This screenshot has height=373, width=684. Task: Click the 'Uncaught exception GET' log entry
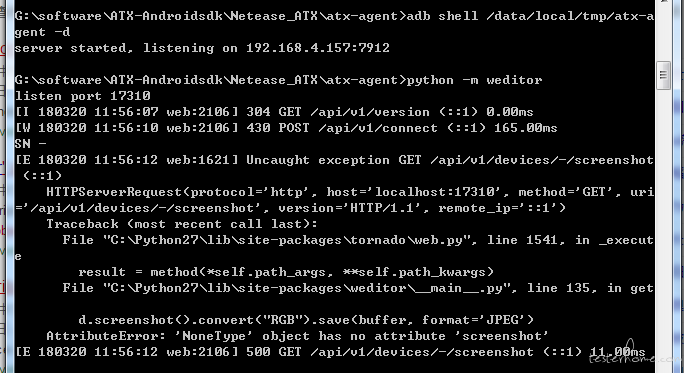(x=334, y=160)
